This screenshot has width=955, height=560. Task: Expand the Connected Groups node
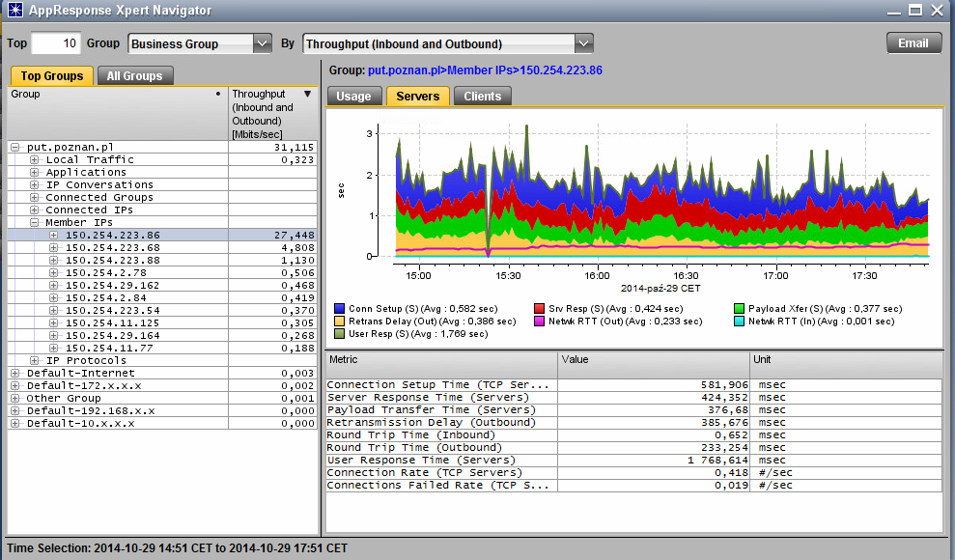tap(34, 197)
